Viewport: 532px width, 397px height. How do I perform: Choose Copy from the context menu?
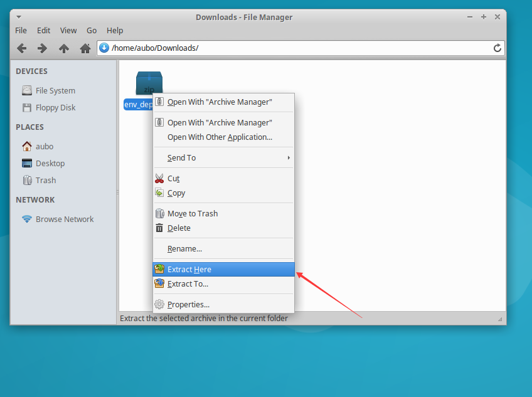tap(223, 193)
